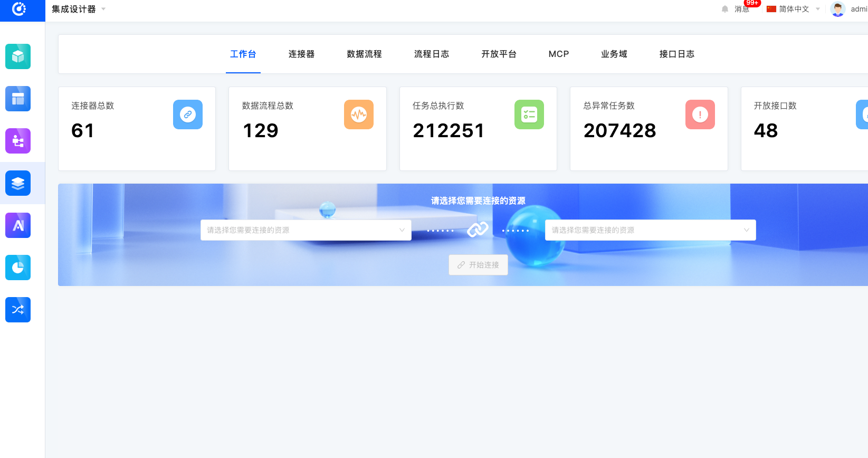Open the left source resource dropdown
Image resolution: width=868 pixels, height=458 pixels.
(x=306, y=230)
